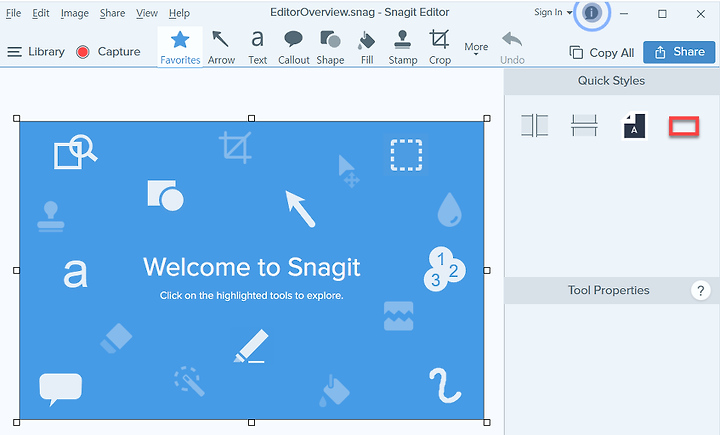Click the shape icon on welcome image
Screen dimensions: 720x435
(x=165, y=195)
